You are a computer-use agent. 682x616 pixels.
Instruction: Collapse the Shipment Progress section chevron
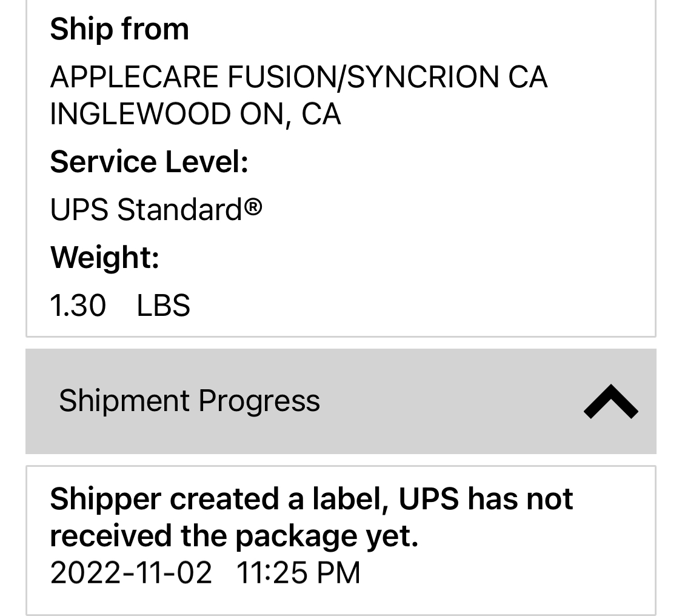click(610, 401)
